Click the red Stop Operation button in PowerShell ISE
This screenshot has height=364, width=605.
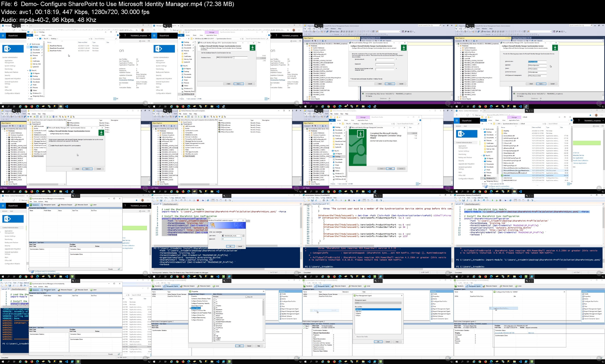click(x=198, y=200)
